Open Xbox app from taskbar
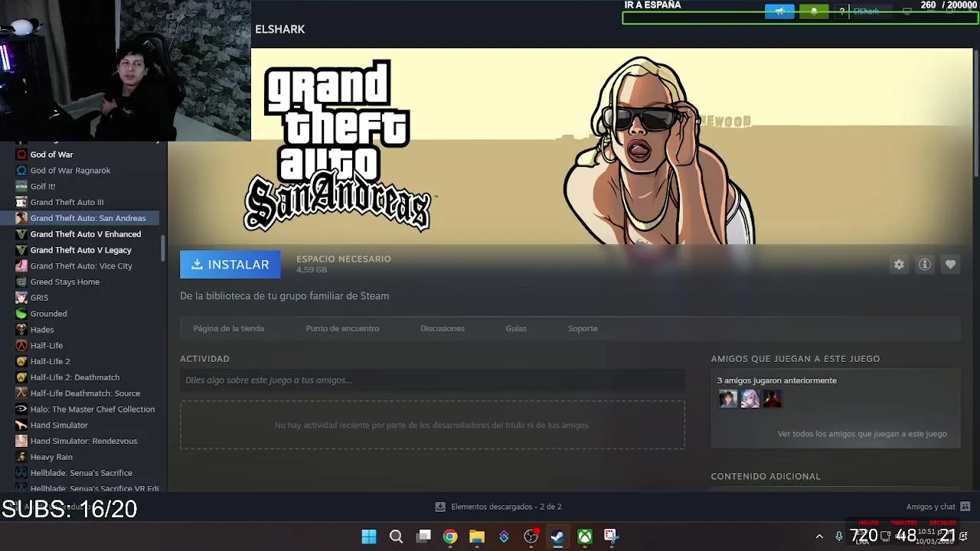 (x=585, y=536)
